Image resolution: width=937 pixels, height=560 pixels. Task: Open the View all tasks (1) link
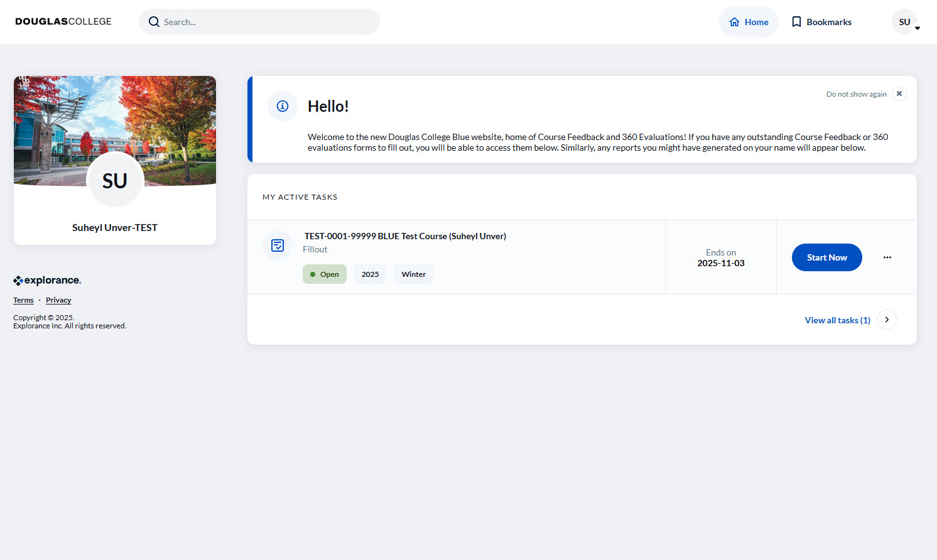click(x=837, y=320)
